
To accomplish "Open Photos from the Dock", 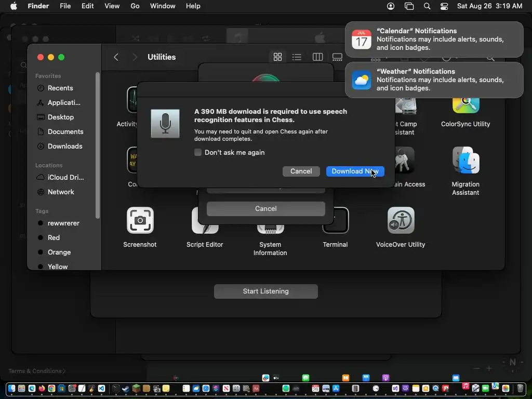I will (506, 388).
